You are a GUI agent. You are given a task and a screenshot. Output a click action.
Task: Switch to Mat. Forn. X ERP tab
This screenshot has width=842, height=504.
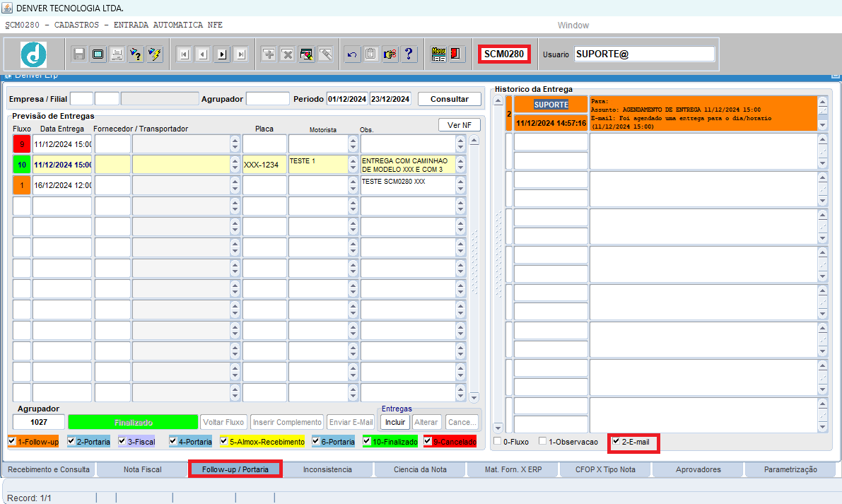coord(513,469)
